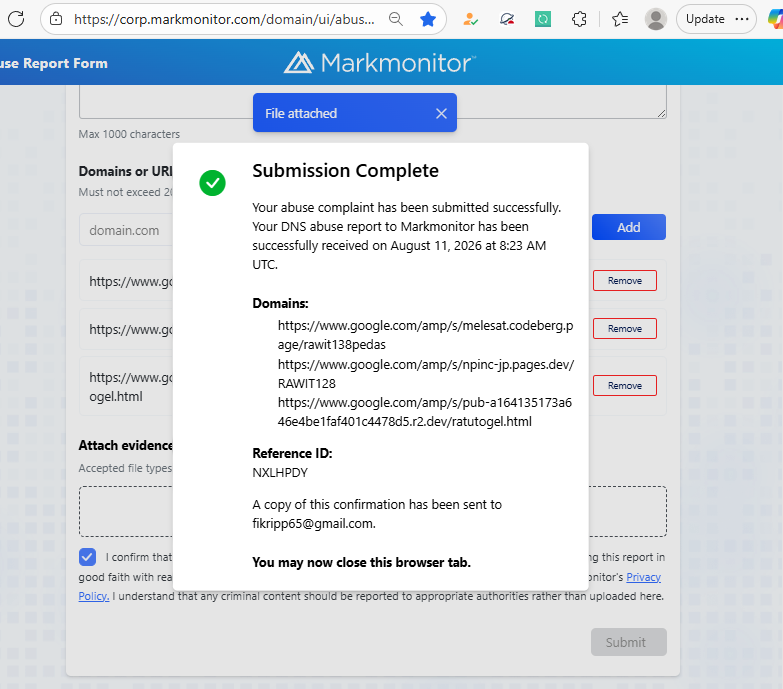The width and height of the screenshot is (783, 689).
Task: Click the address bar URL field
Action: (224, 19)
